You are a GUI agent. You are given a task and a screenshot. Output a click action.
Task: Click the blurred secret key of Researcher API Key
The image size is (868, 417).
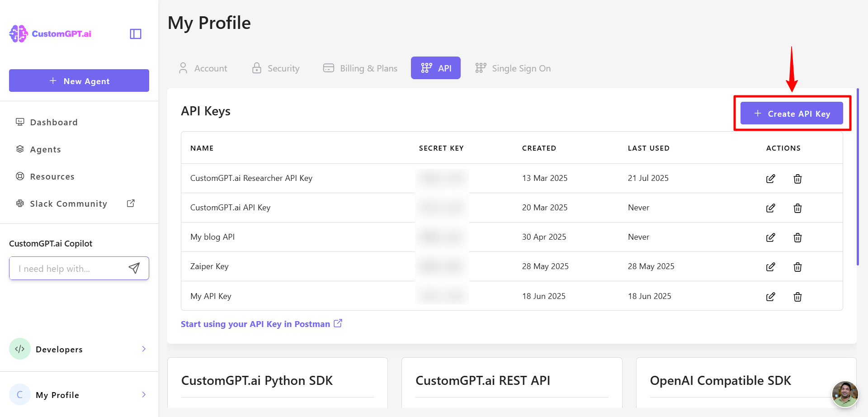coord(442,178)
